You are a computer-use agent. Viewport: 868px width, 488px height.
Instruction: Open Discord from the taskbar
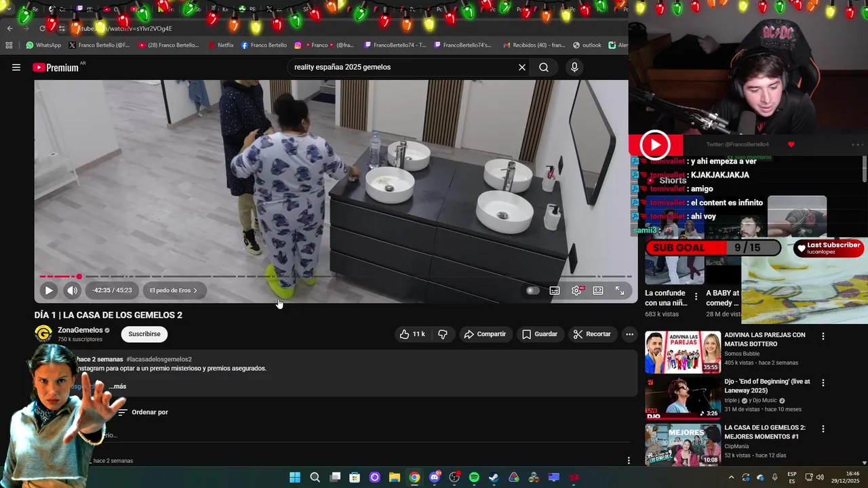435,477
